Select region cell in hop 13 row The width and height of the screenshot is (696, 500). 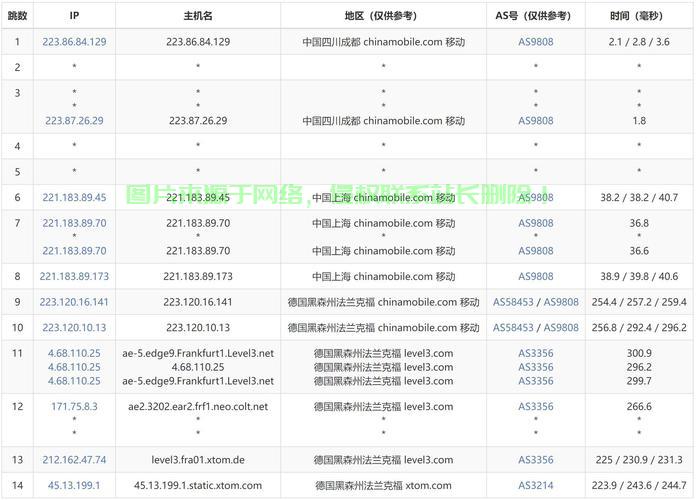click(383, 460)
